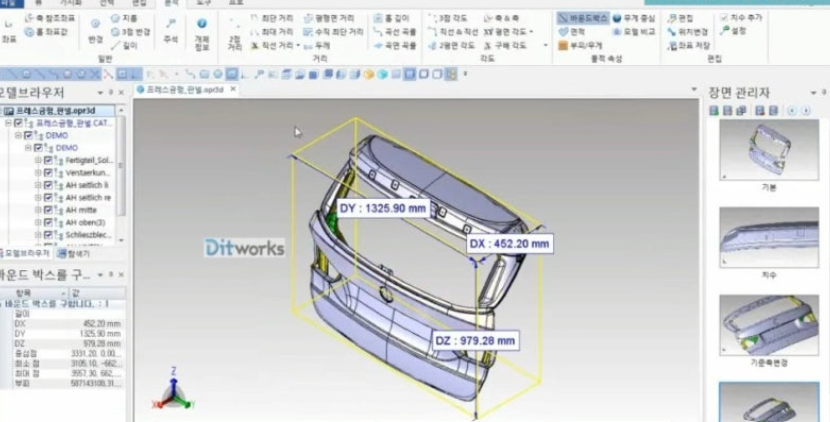Uncheck the Verstaerkun... tree checkbox

coord(48,173)
